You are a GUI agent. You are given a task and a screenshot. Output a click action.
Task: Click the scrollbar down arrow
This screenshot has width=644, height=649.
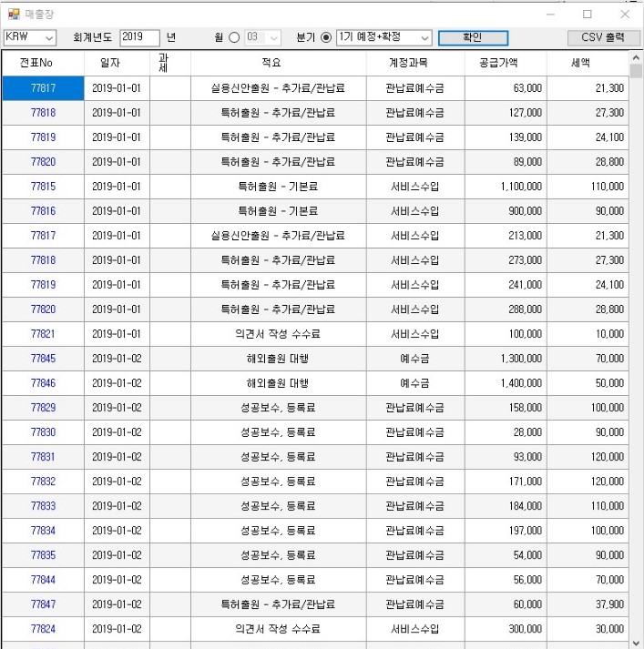tap(636, 643)
